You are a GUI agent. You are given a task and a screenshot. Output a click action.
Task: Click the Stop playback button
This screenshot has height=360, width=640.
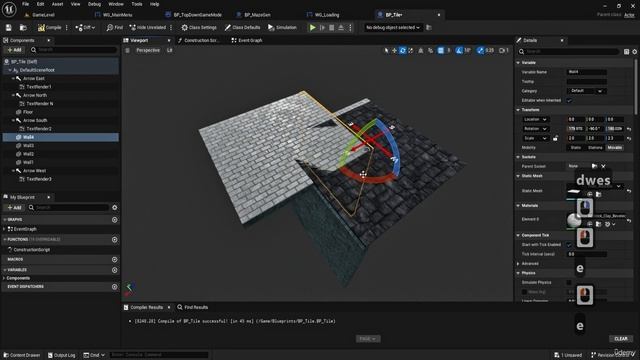tap(331, 27)
